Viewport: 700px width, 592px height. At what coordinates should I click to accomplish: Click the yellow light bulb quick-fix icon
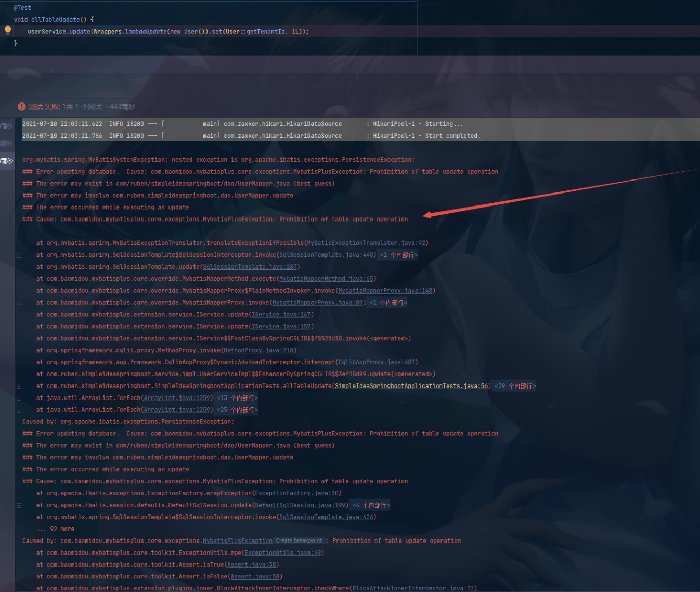pyautogui.click(x=8, y=30)
